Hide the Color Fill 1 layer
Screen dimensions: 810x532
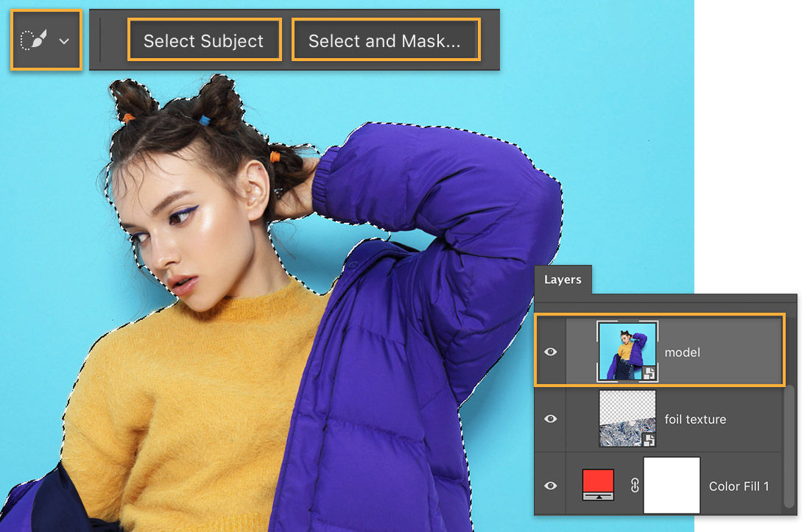(549, 486)
